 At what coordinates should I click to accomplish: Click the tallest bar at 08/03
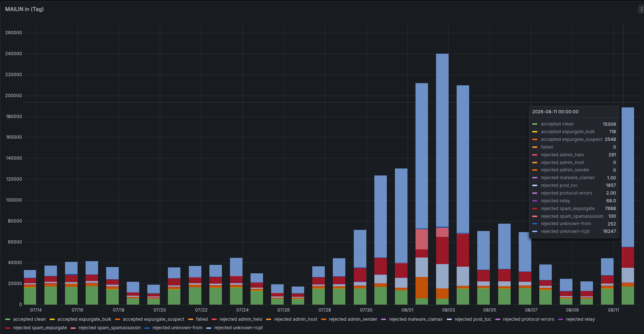(442, 179)
